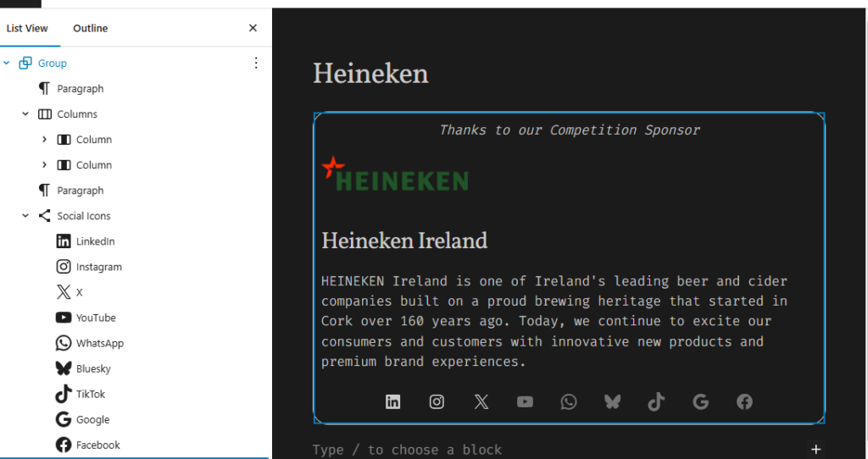Select second Paragraph block icon in list

pyautogui.click(x=44, y=191)
